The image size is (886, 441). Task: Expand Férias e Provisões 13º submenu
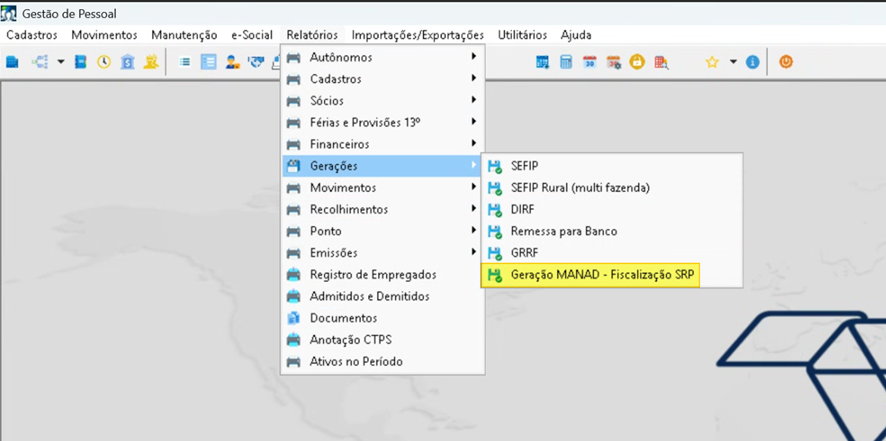pyautogui.click(x=383, y=122)
